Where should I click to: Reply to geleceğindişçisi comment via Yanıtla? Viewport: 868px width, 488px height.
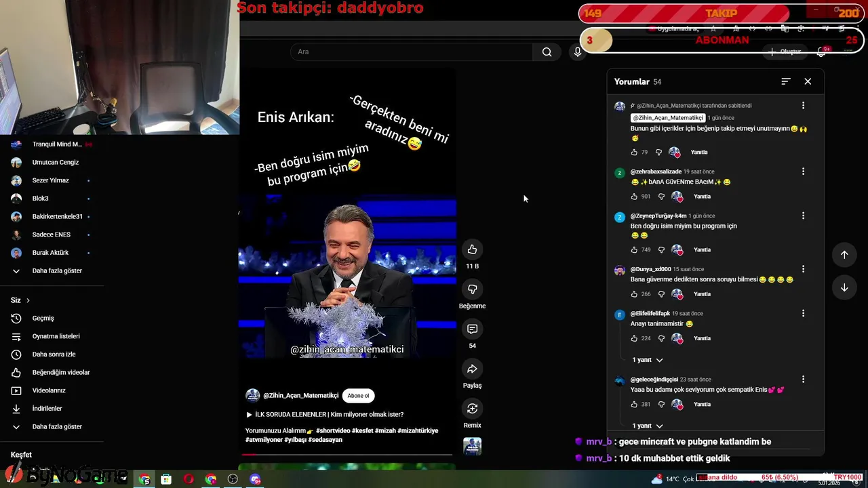click(x=702, y=405)
